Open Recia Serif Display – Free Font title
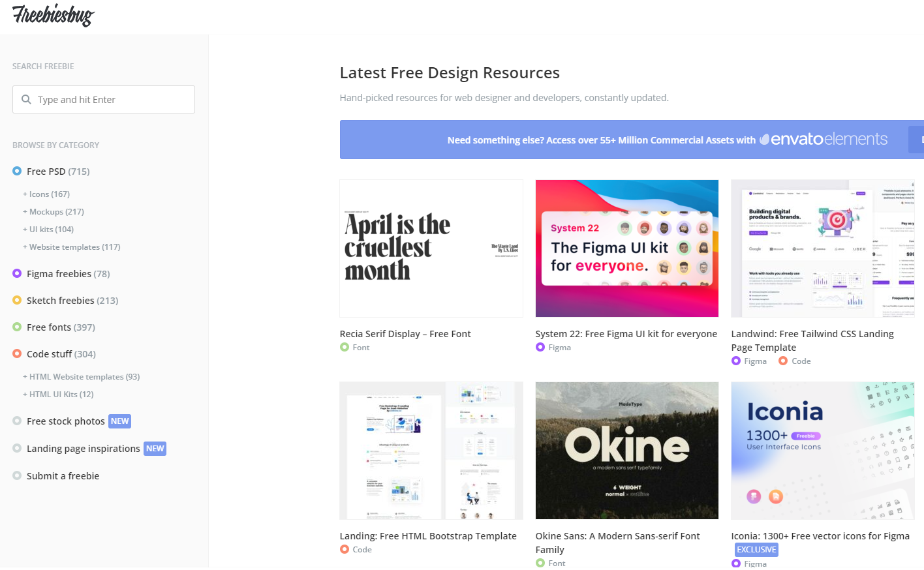 (405, 334)
